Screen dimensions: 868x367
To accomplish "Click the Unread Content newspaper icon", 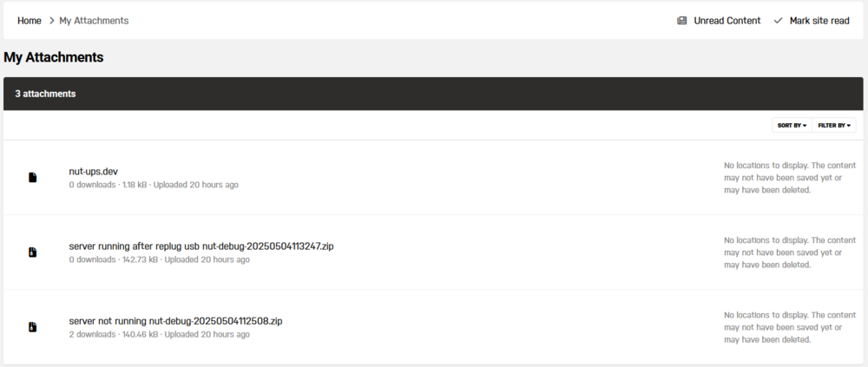I will point(682,21).
